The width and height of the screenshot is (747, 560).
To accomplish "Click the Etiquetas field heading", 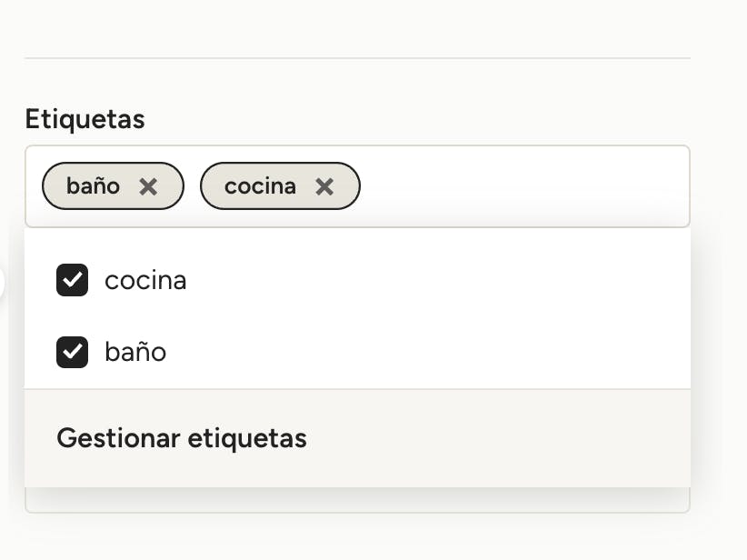I will (x=85, y=119).
